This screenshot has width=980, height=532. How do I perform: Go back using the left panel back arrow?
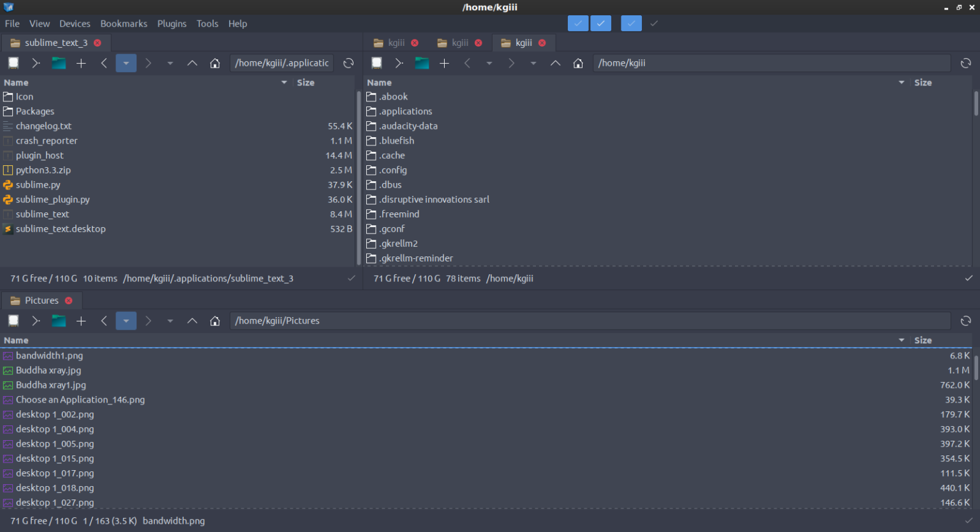pos(104,63)
